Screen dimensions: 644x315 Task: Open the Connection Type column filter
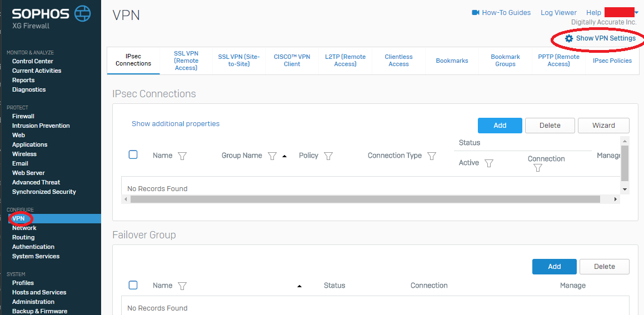(x=431, y=156)
